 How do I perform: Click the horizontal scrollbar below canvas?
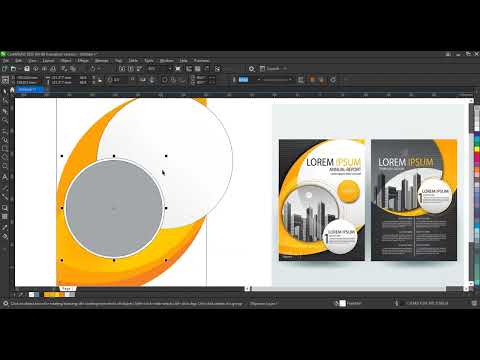click(x=348, y=289)
